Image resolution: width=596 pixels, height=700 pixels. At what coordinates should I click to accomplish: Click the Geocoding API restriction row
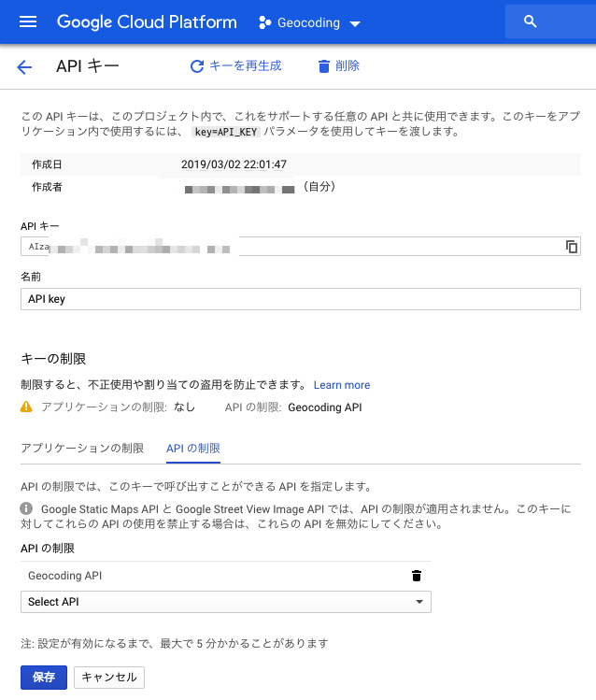click(x=226, y=576)
